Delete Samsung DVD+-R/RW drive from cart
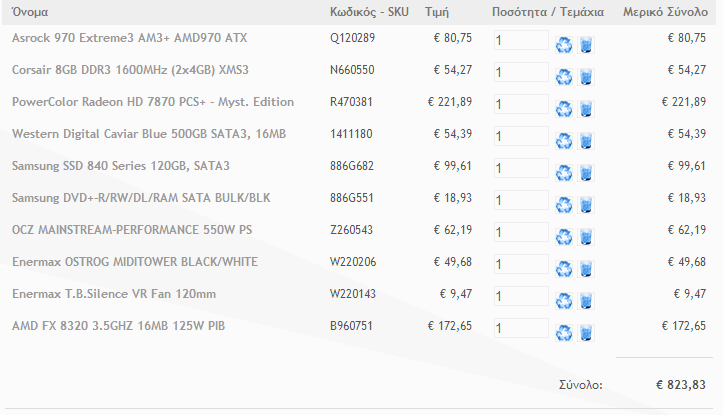The image size is (723, 415). tap(586, 205)
